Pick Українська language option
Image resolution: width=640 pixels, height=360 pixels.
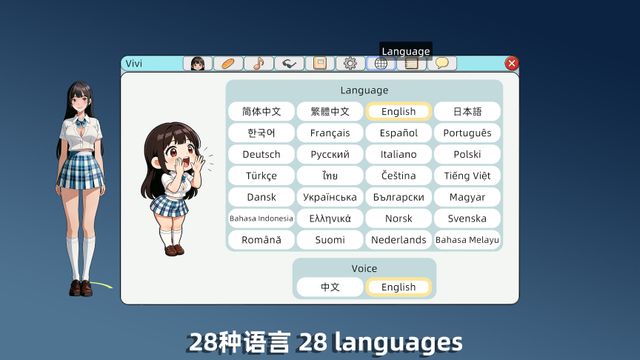tap(330, 197)
